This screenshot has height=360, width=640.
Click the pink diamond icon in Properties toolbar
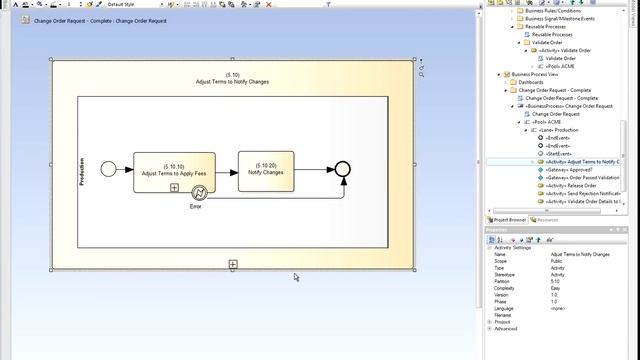click(x=513, y=240)
